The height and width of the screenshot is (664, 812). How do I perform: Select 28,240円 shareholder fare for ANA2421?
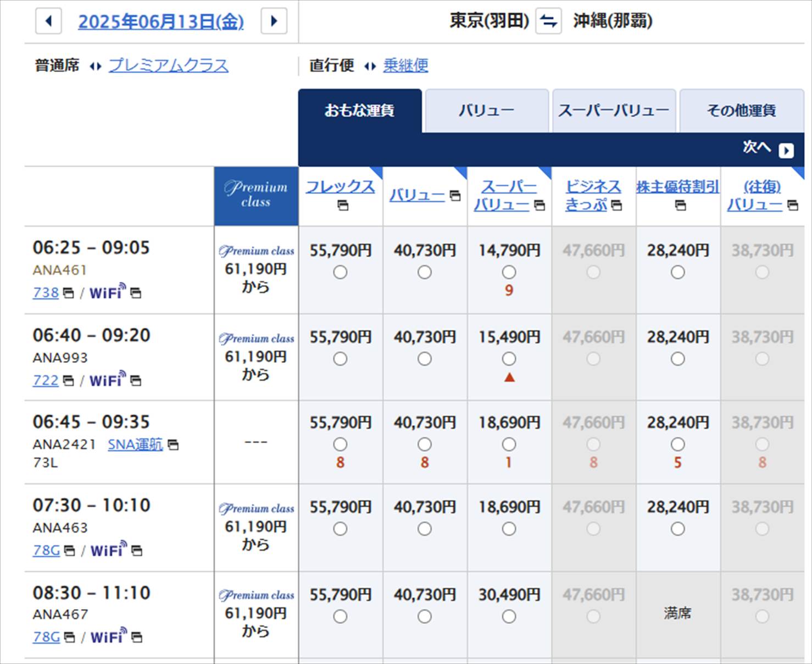[677, 444]
